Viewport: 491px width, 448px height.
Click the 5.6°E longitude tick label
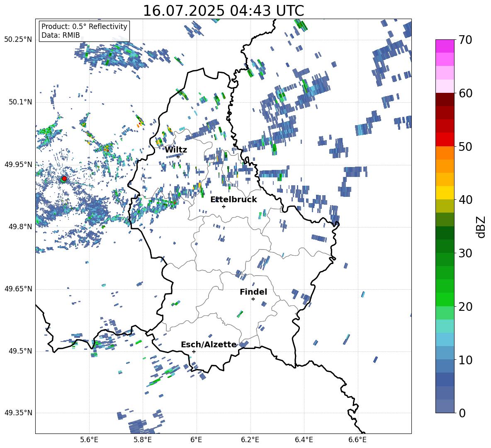click(89, 440)
